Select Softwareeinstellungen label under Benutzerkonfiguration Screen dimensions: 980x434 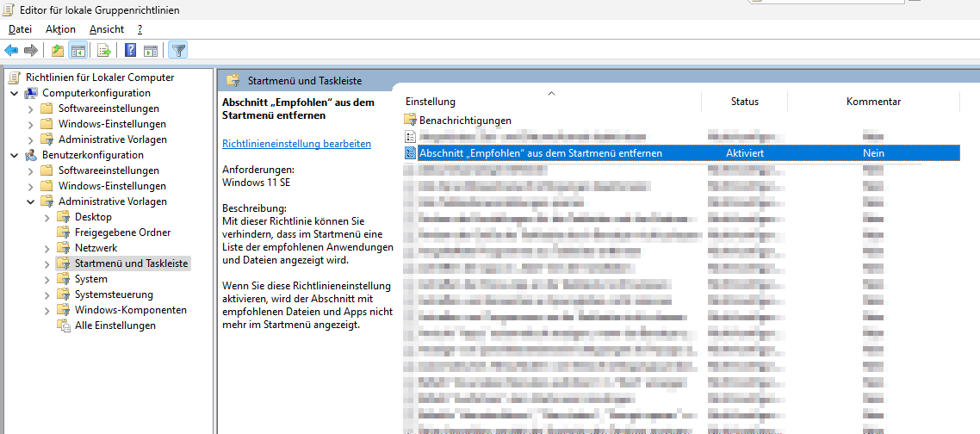109,170
